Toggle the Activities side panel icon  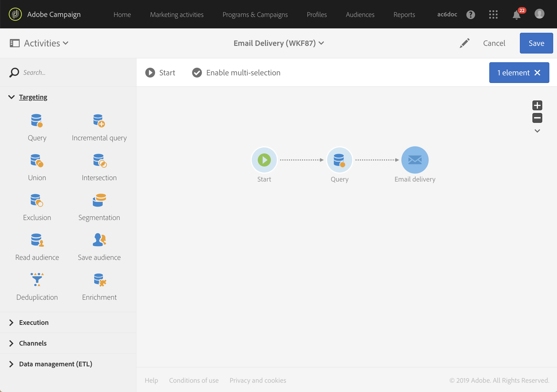pyautogui.click(x=15, y=43)
